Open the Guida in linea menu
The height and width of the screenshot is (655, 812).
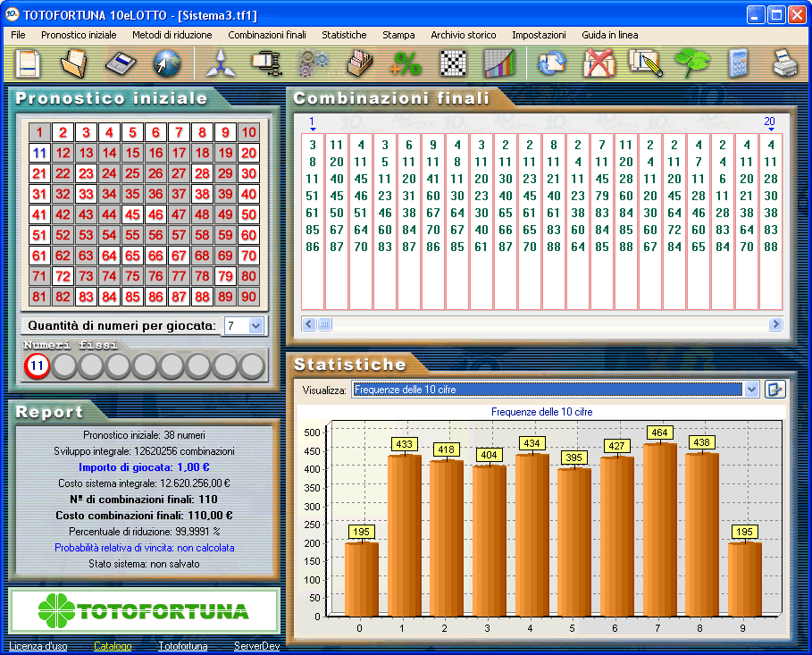point(609,35)
